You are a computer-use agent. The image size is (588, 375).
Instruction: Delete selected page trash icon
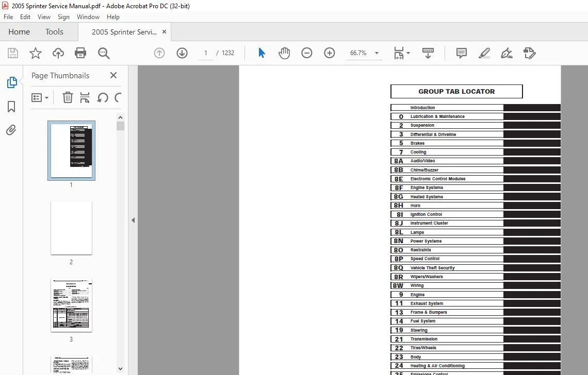tap(68, 98)
